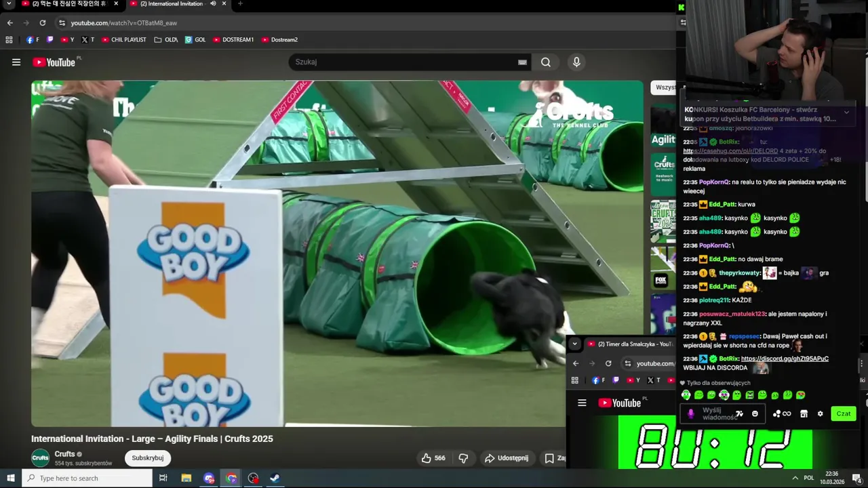Open the GOL bookmark
The width and height of the screenshot is (868, 488).
[195, 39]
